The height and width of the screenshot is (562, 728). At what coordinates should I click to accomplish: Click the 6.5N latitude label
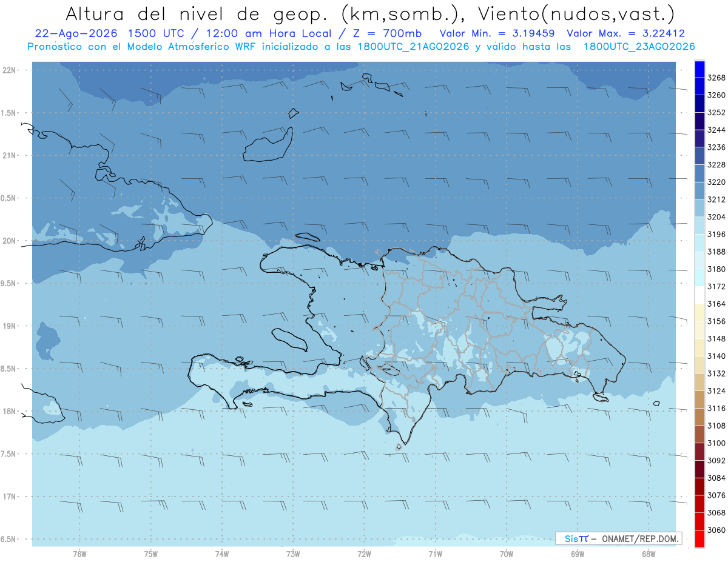8,539
